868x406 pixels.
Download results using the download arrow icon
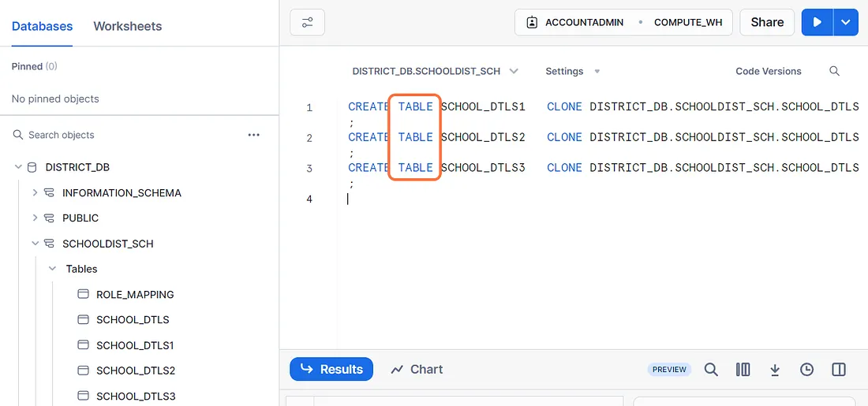775,370
